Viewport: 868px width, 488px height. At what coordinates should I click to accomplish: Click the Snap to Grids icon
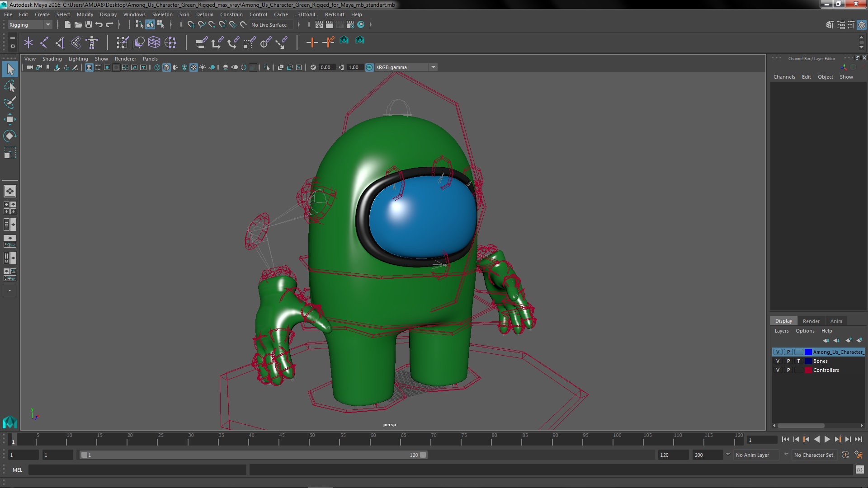(x=191, y=25)
